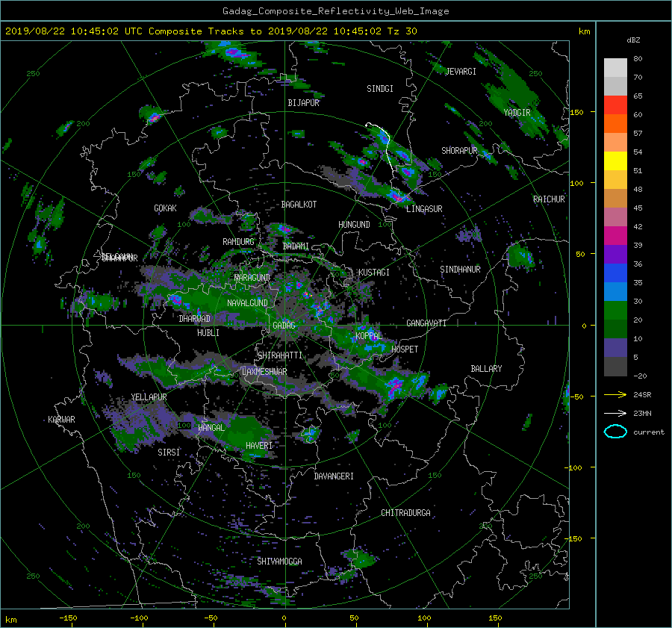Click the red 60 dBZ color swatch
672x628 pixels.
(x=615, y=105)
